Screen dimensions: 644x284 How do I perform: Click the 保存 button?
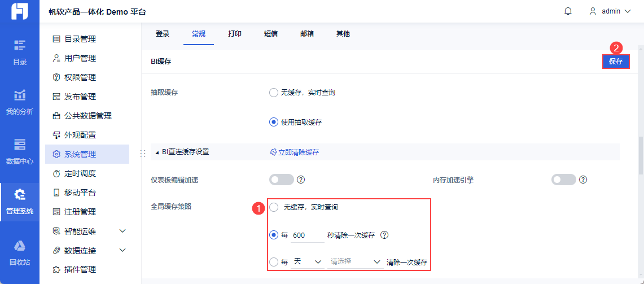[x=615, y=62]
